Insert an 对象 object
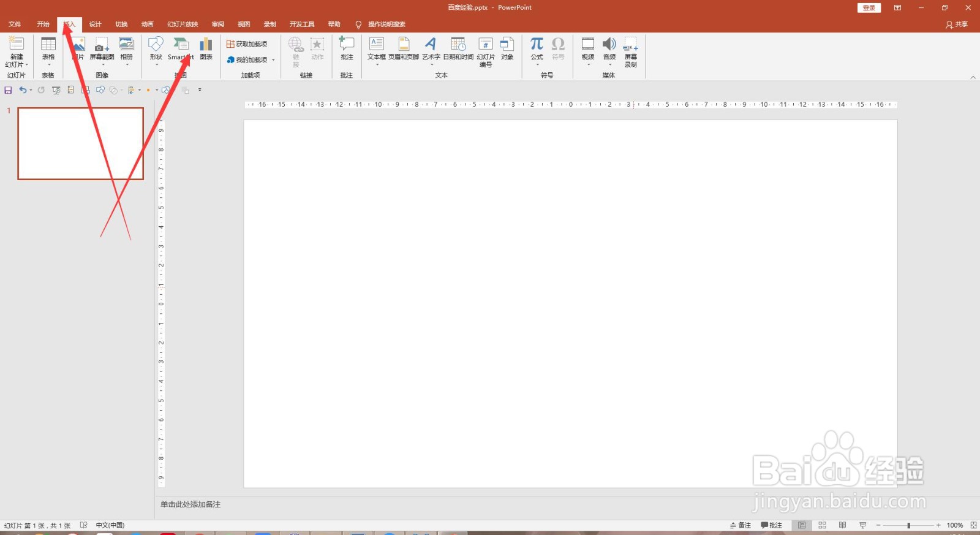The height and width of the screenshot is (535, 980). pos(507,48)
